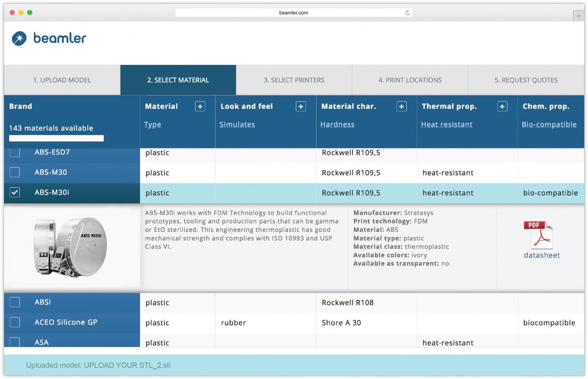This screenshot has width=588, height=379.
Task: Expand Look and feel column plus icon
Action: (x=301, y=106)
